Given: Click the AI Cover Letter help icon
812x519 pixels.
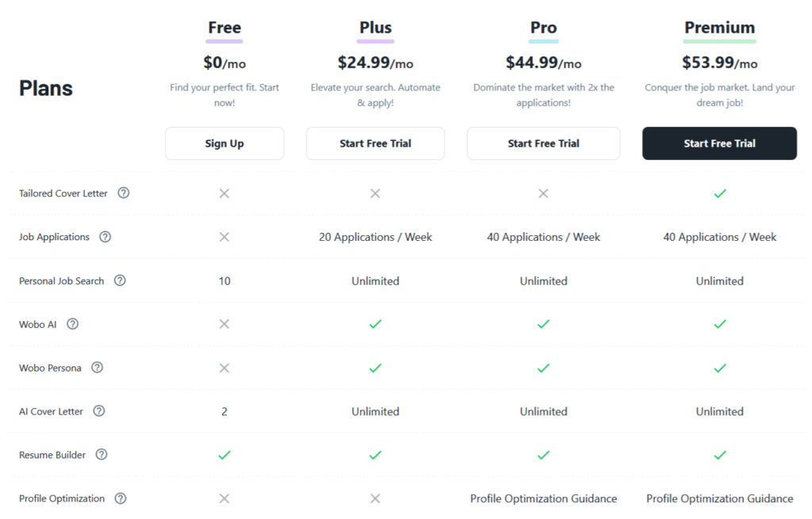Looking at the screenshot, I should [x=99, y=410].
